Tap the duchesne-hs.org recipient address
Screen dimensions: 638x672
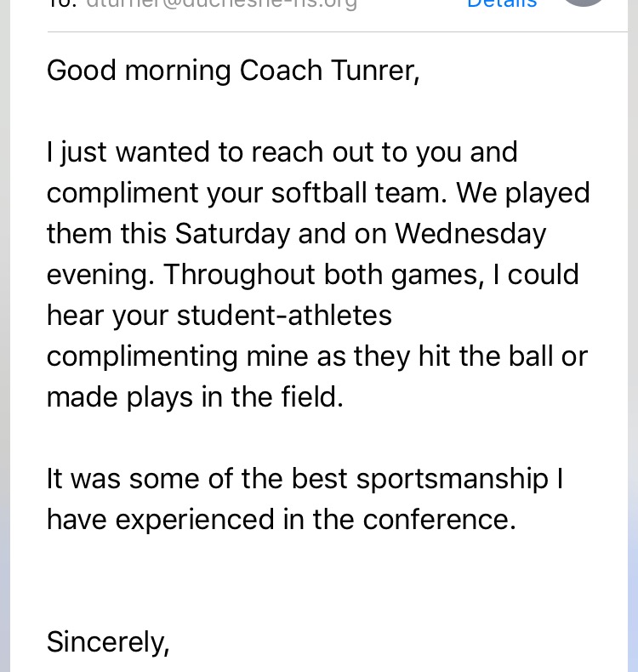221,4
